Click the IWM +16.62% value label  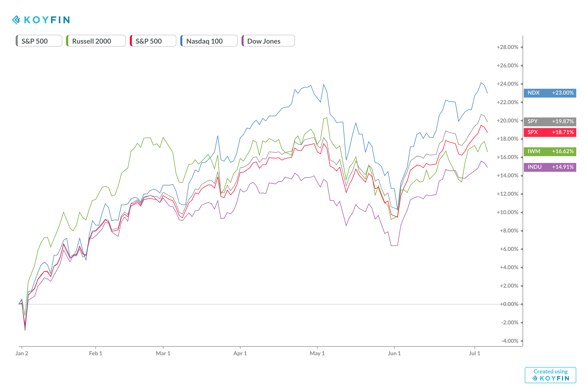(x=550, y=151)
